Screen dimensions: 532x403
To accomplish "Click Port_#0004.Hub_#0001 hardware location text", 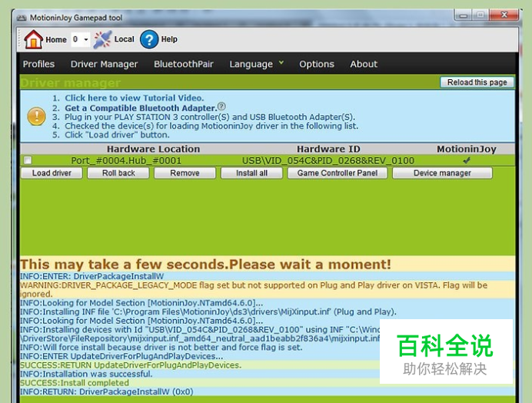I will [126, 160].
